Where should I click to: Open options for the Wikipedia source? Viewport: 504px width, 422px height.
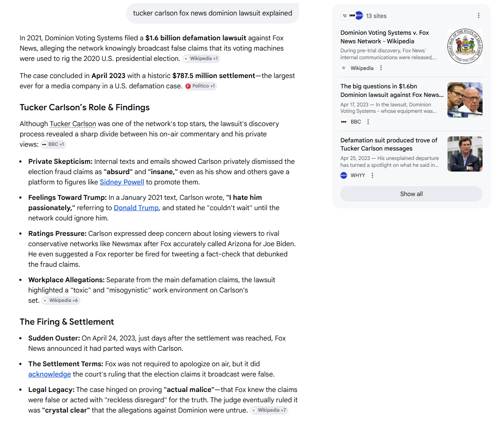(381, 68)
